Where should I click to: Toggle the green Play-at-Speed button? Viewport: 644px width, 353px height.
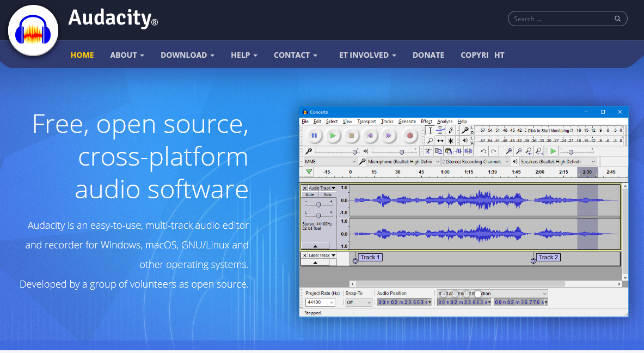[x=553, y=151]
